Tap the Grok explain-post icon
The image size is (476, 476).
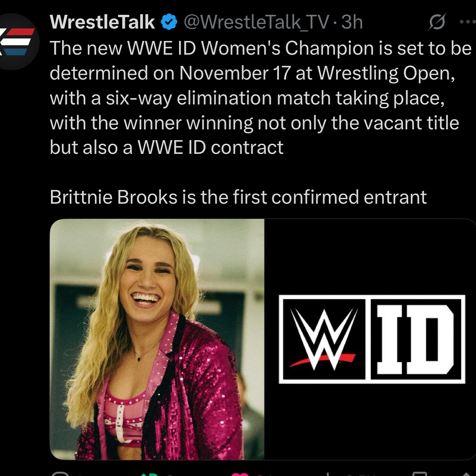pyautogui.click(x=436, y=22)
